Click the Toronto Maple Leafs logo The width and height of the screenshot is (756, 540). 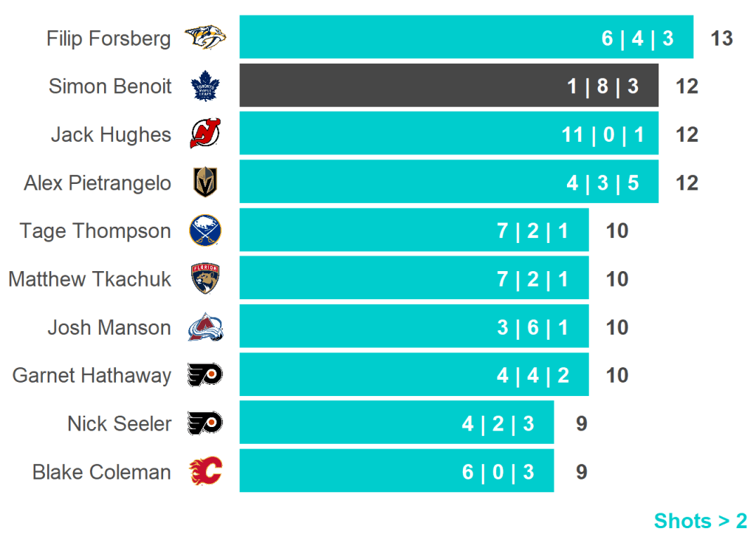[x=205, y=86]
